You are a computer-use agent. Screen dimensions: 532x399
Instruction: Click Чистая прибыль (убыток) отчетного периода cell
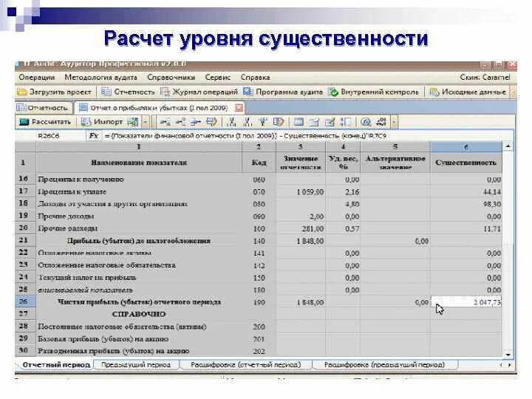[x=139, y=301]
